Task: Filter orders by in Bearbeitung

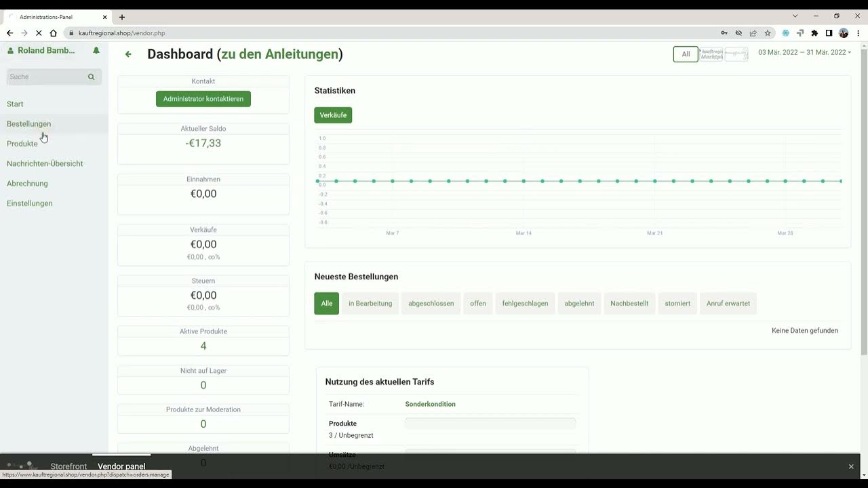Action: (x=370, y=303)
